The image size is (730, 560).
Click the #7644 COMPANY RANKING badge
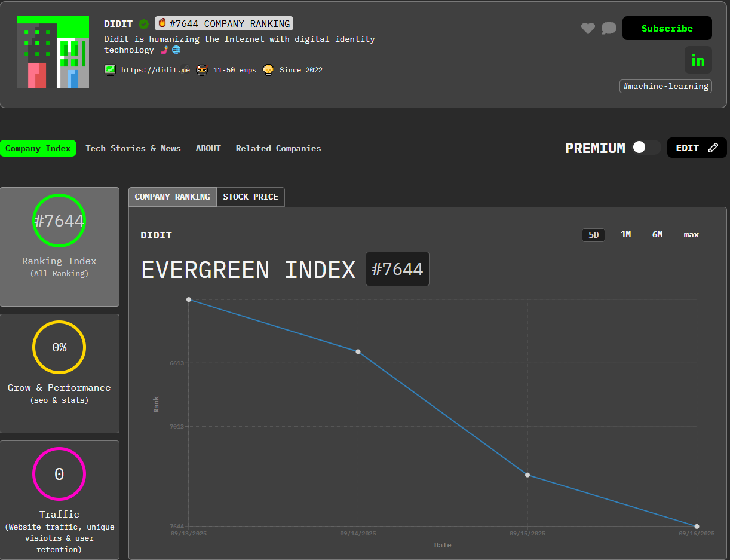[224, 23]
